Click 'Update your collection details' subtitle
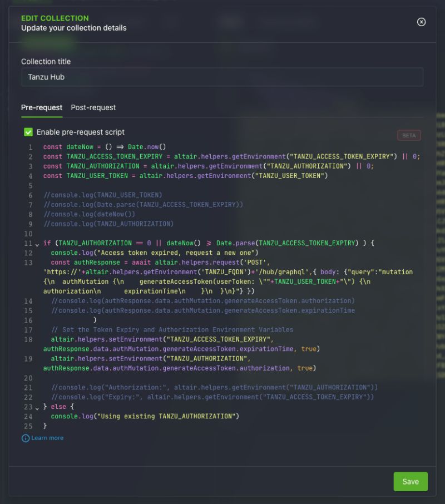The image size is (445, 504). pos(74,28)
